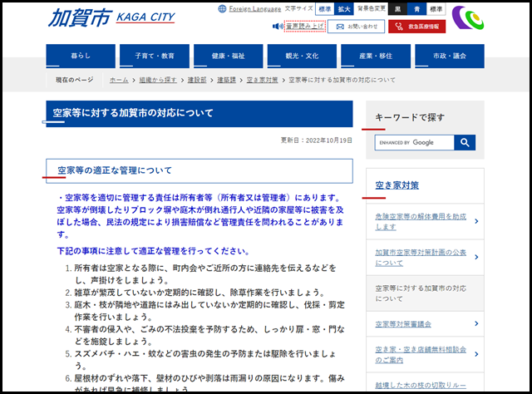Switch background color to 黒
532x394 pixels.
(x=397, y=9)
